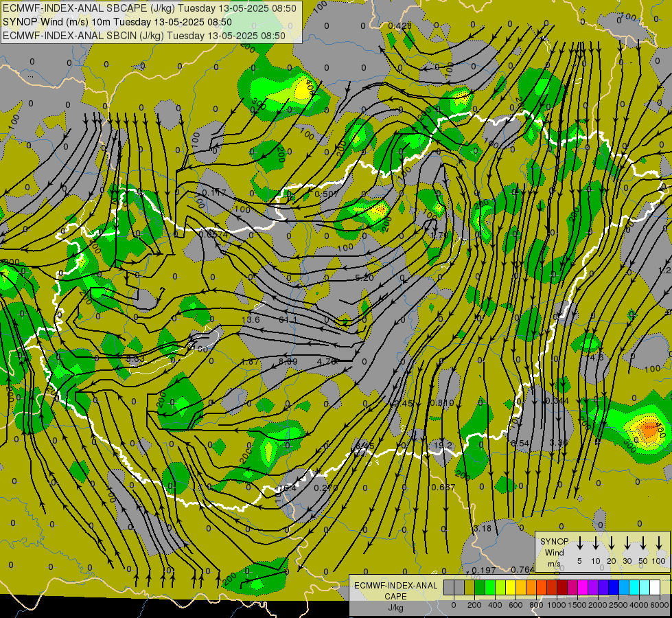Click the 0.428 value near the top
The image size is (672, 618).
[x=400, y=25]
